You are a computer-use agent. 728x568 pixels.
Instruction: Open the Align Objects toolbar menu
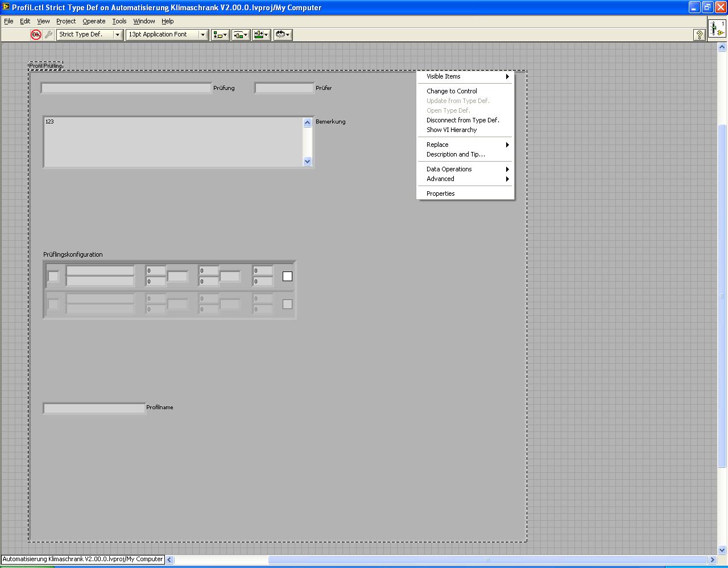pos(220,35)
